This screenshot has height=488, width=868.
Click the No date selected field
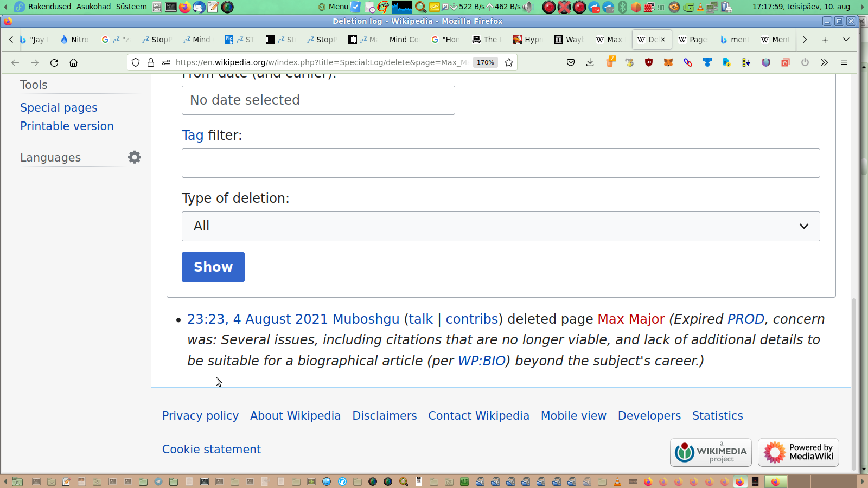point(318,100)
